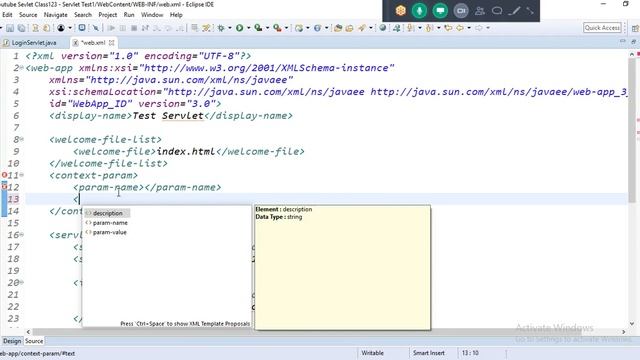The width and height of the screenshot is (640, 360).
Task: Toggle screen share in recording overlay
Action: click(440, 11)
